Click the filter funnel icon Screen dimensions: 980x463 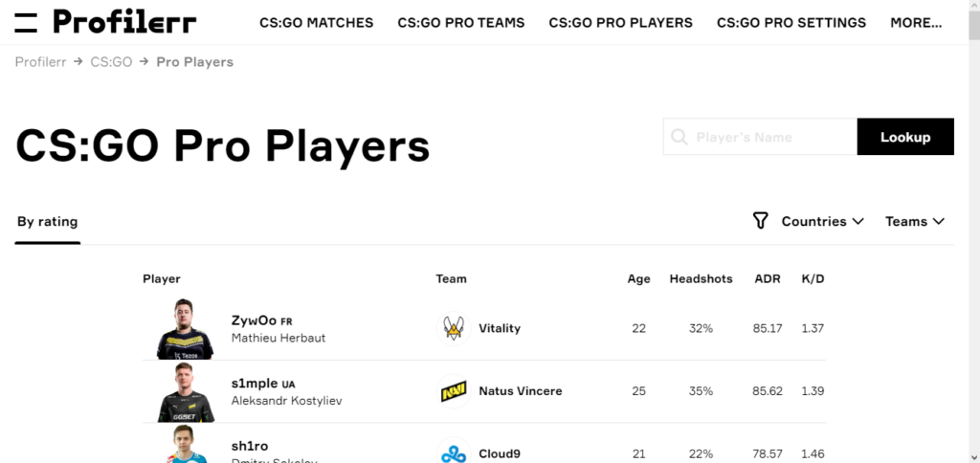760,221
